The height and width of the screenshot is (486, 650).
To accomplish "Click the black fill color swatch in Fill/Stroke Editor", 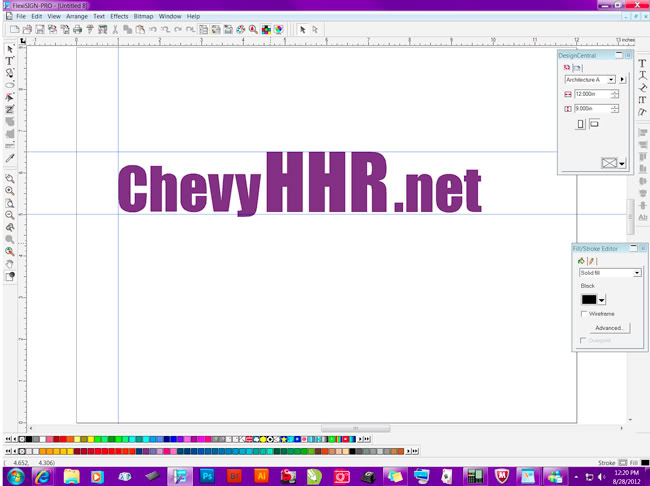I will [x=589, y=299].
